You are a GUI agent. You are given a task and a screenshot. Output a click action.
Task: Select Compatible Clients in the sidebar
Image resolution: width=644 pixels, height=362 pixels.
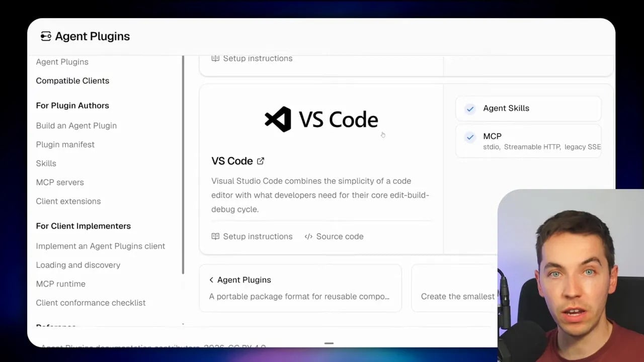[72, 80]
